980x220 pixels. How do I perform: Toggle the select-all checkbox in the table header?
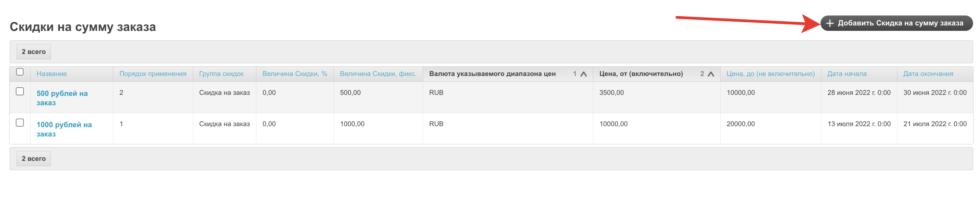[x=20, y=72]
